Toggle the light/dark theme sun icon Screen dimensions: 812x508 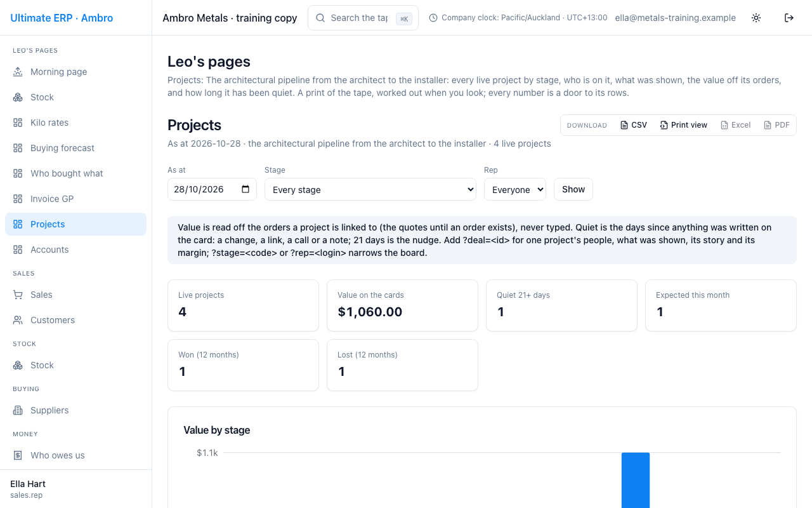(756, 18)
